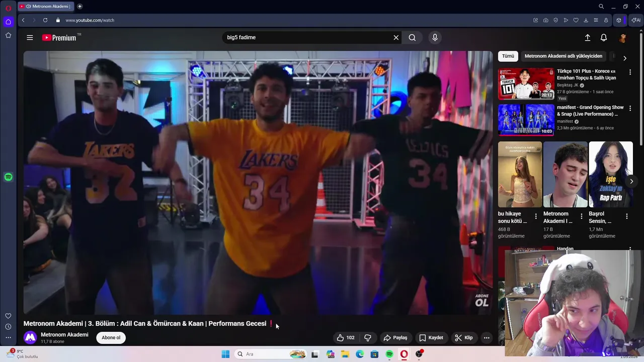
Task: Click the taskbar Ara search box
Action: (271, 354)
